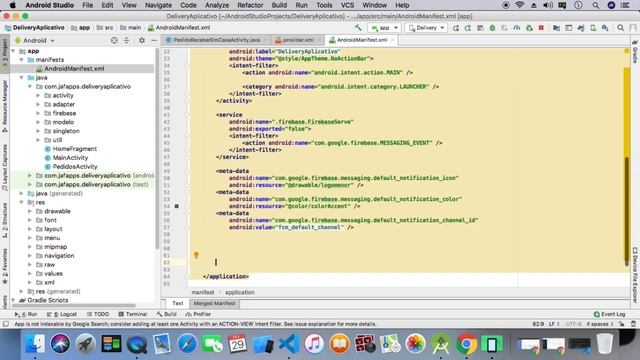
Task: Open the Logcat tool window
Action: pos(62,314)
